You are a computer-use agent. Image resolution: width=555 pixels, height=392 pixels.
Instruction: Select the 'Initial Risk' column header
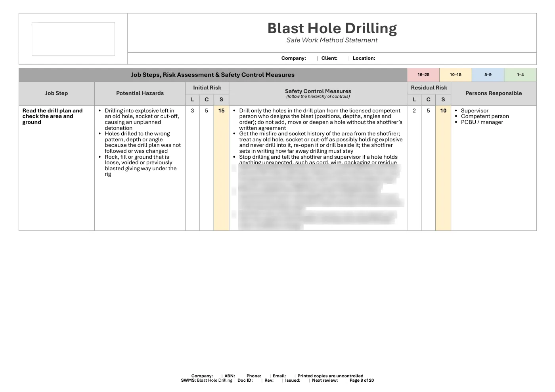click(x=207, y=88)
